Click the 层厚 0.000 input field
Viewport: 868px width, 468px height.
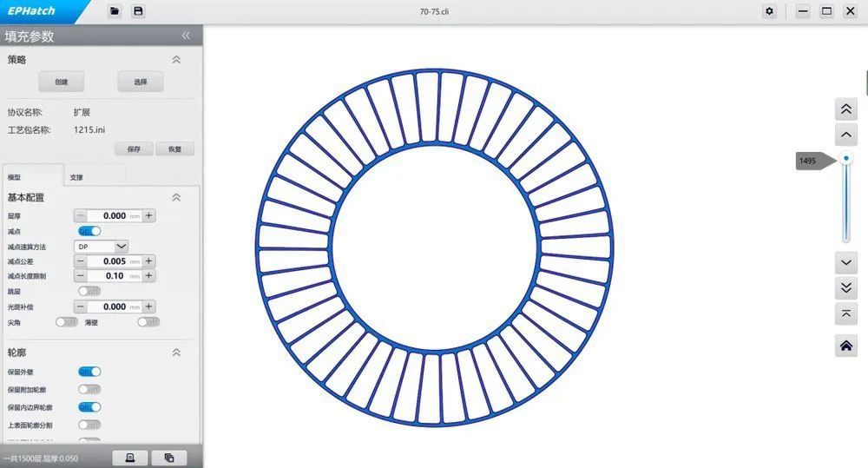click(115, 215)
